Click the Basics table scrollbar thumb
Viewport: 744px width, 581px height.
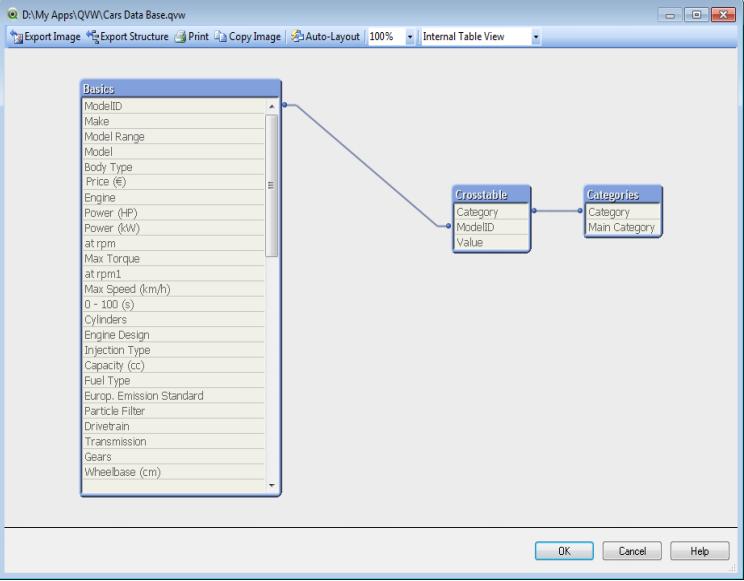[x=271, y=185]
